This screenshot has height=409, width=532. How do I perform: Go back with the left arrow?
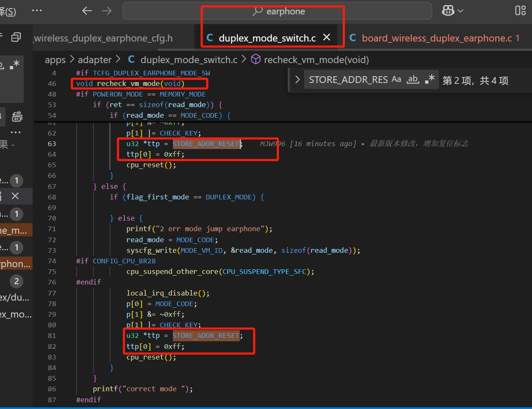(87, 11)
